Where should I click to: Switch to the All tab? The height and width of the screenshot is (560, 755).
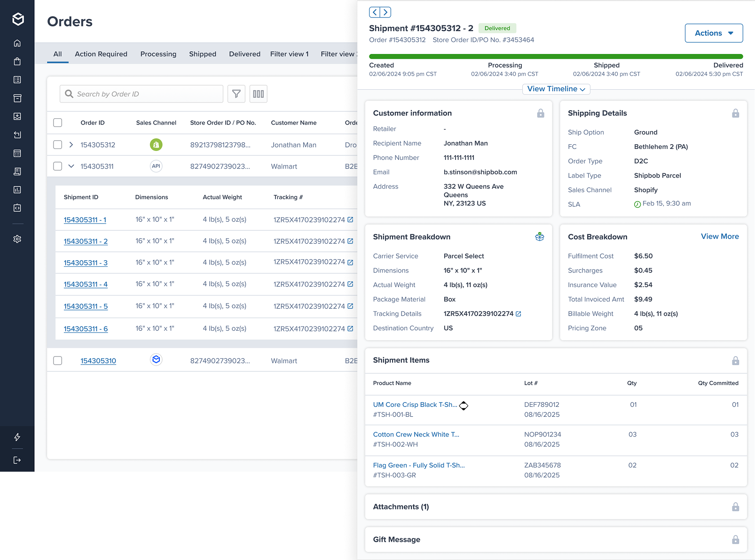(58, 54)
